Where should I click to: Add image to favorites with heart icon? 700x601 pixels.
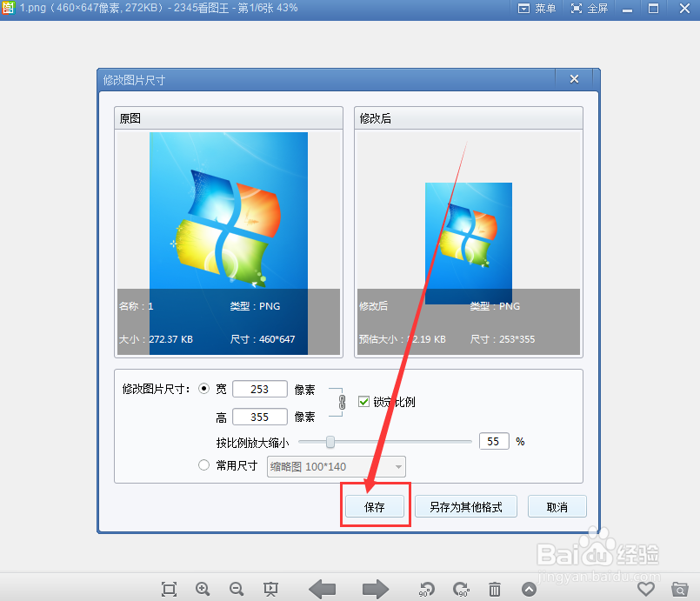tap(646, 589)
